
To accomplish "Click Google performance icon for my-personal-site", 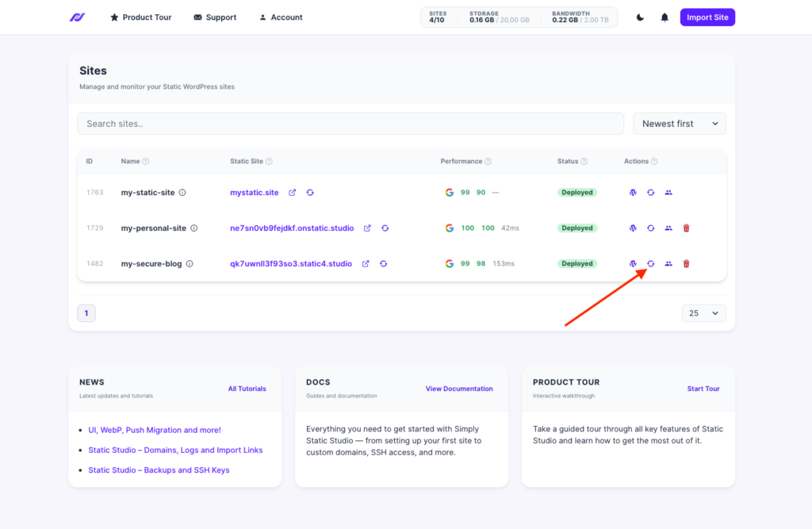I will click(x=450, y=228).
